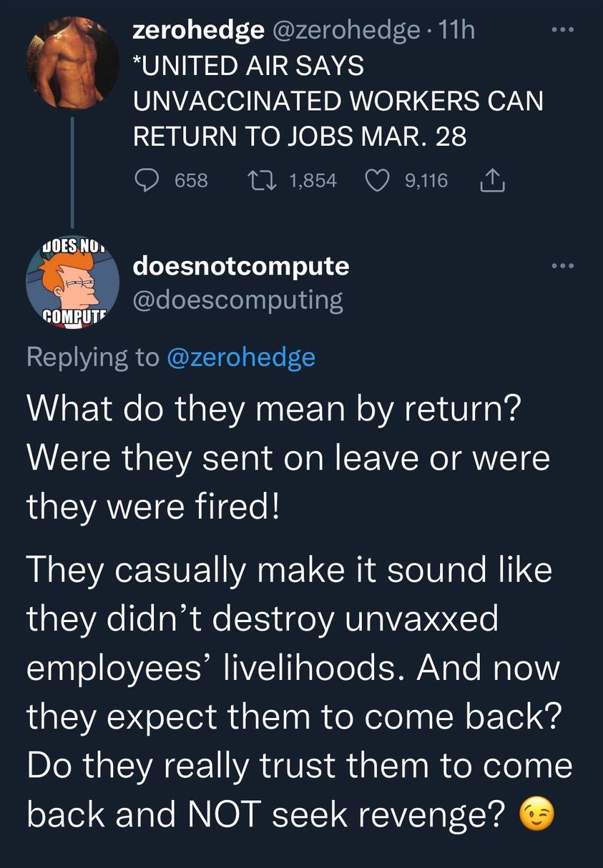Click the 658 replies count
The width and height of the screenshot is (603, 868).
click(x=191, y=181)
